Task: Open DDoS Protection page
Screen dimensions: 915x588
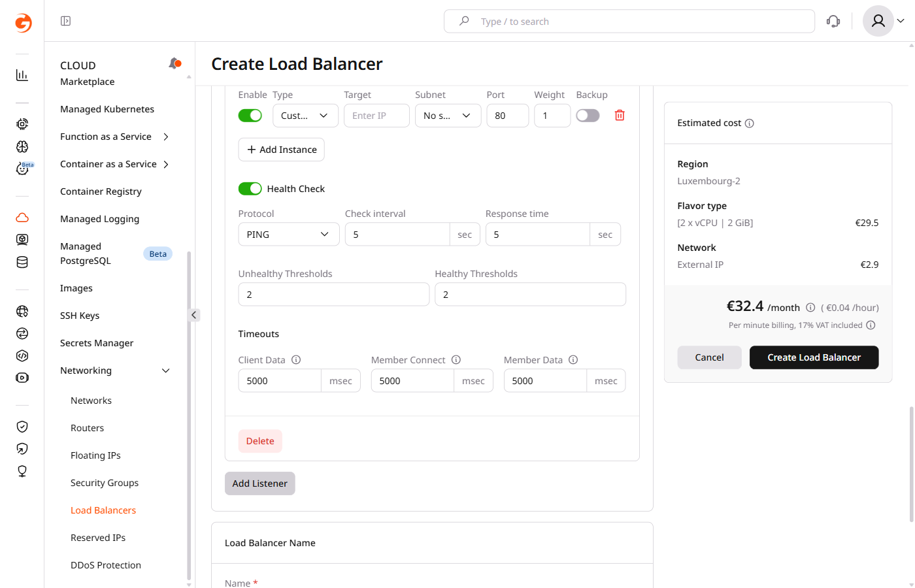Action: 106,565
